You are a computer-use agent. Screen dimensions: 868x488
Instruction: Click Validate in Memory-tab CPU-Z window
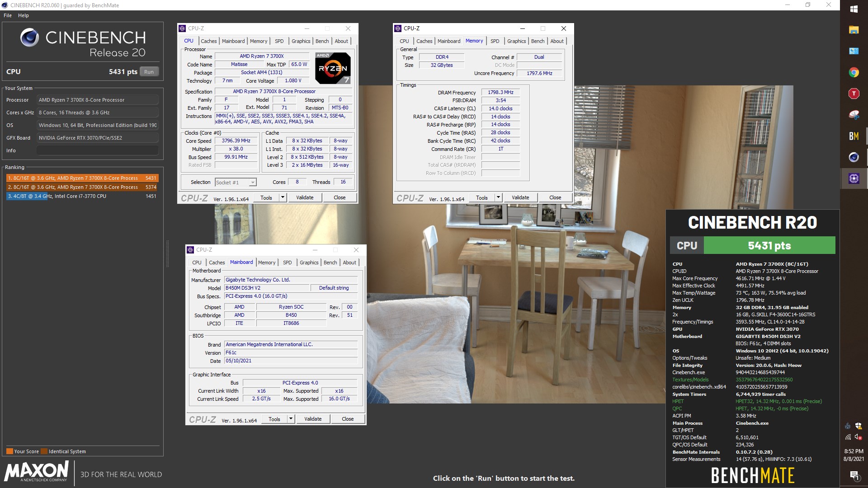click(520, 197)
